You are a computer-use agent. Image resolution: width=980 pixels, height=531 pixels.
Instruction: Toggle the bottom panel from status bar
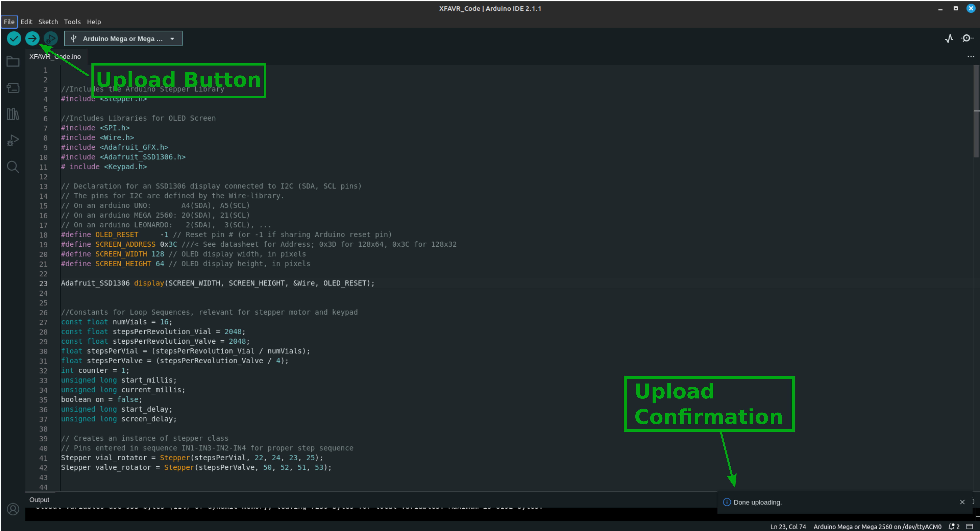click(x=970, y=526)
